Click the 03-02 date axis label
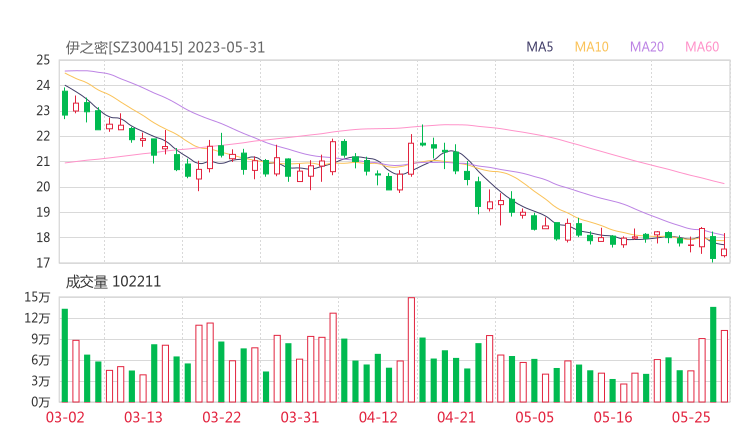This screenshot has width=740, height=440. pos(65,417)
